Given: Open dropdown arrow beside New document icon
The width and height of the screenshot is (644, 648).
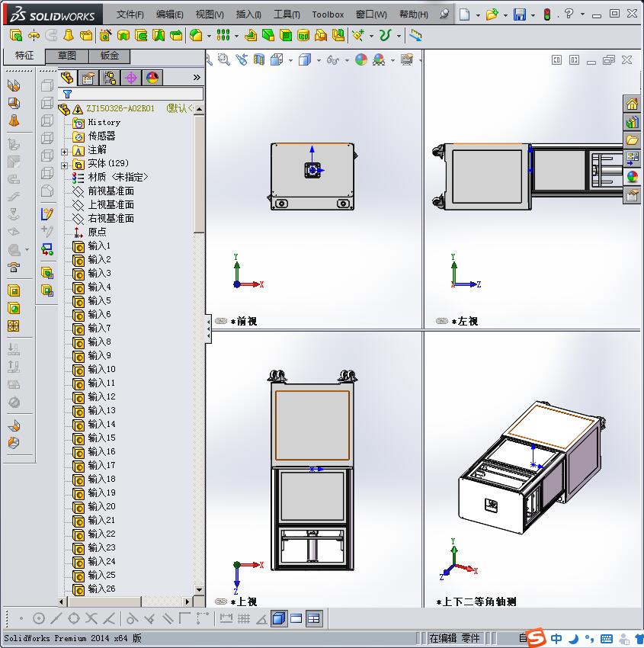Looking at the screenshot, I should [478, 15].
